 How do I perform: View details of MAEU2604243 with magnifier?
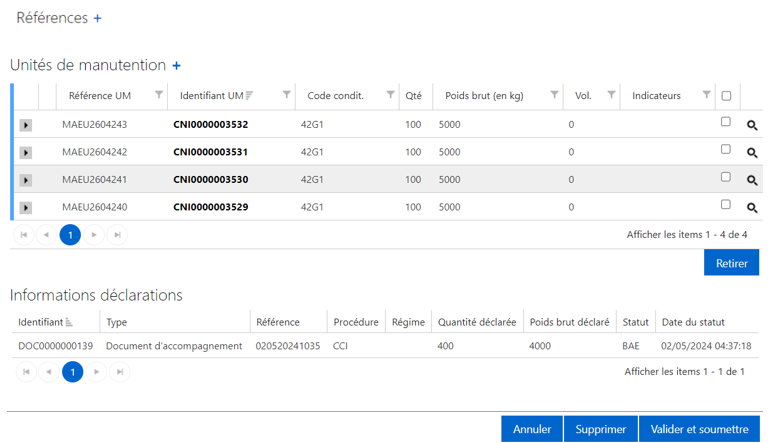point(752,125)
